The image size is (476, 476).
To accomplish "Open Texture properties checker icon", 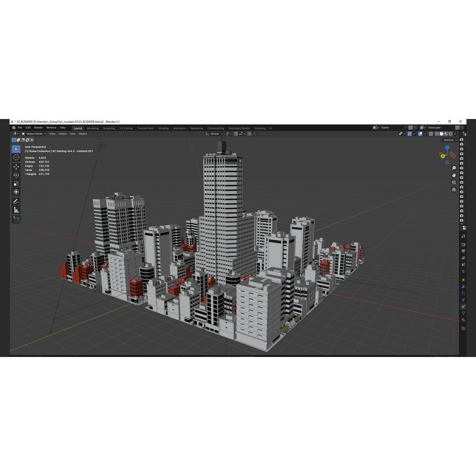I will point(463,328).
